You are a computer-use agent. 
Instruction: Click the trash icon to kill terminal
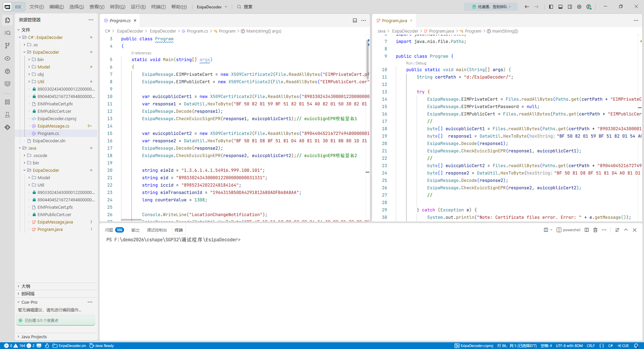595,230
